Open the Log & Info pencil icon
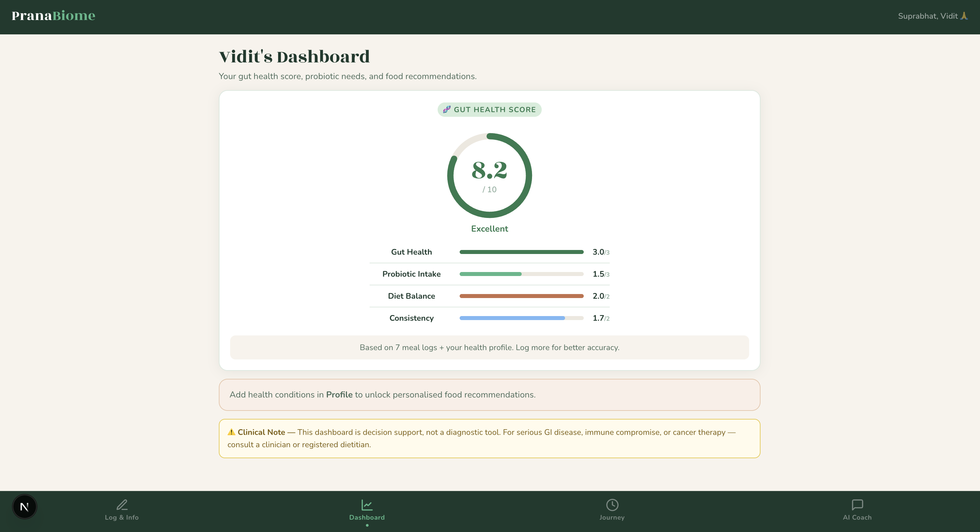The image size is (980, 532). click(x=122, y=505)
